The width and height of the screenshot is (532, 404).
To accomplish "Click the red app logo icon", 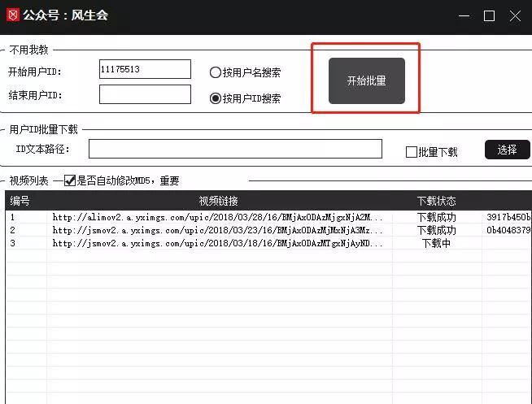I will tap(13, 15).
